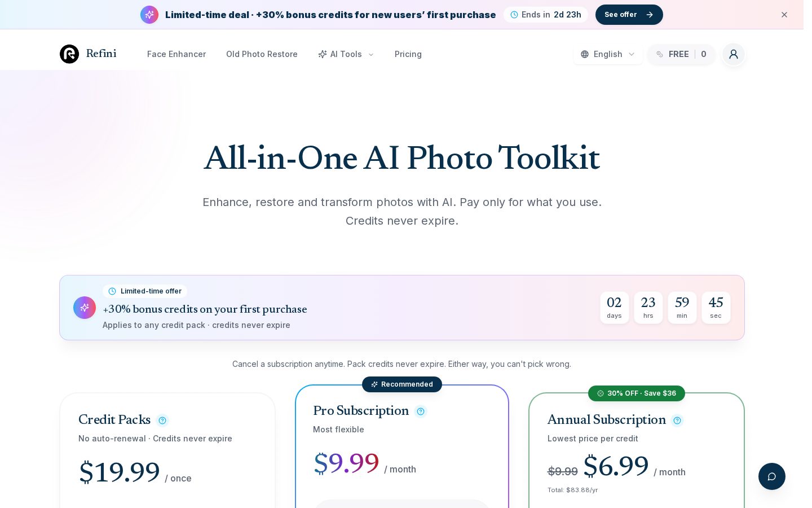
Task: Click the Ends in 2d 23h timer pill
Action: [546, 15]
